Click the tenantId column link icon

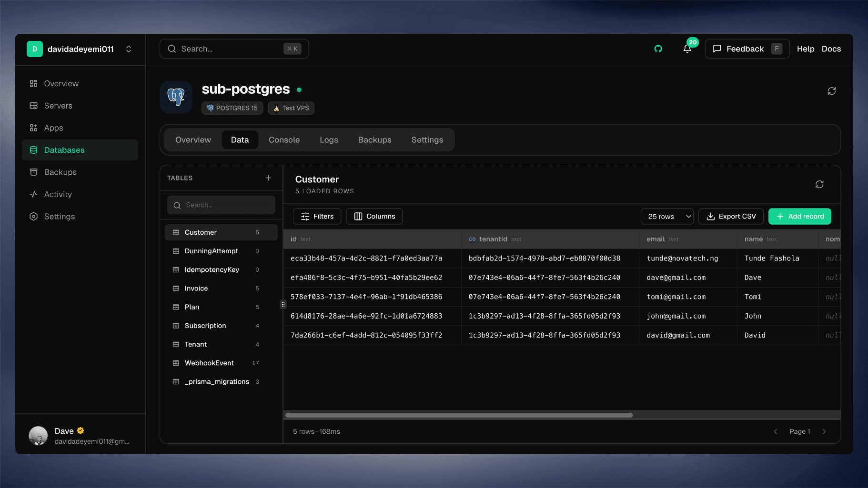[x=472, y=239]
